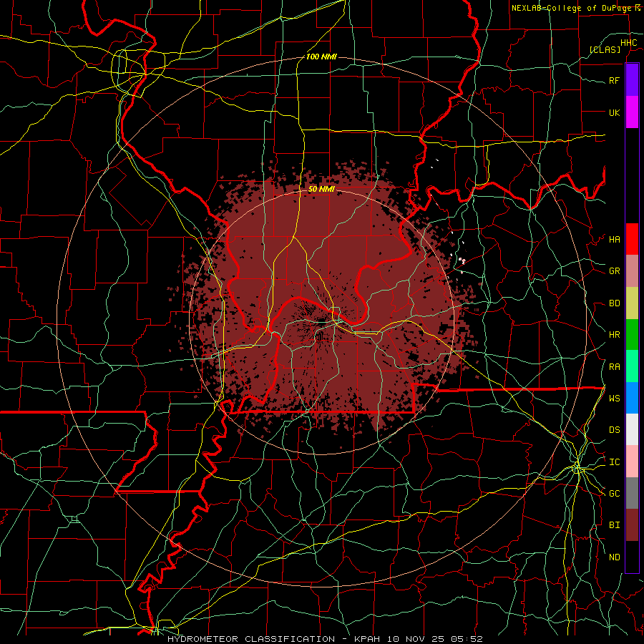Pick the mint green RA legend swatch
This screenshot has height=644, width=644.
[x=632, y=366]
